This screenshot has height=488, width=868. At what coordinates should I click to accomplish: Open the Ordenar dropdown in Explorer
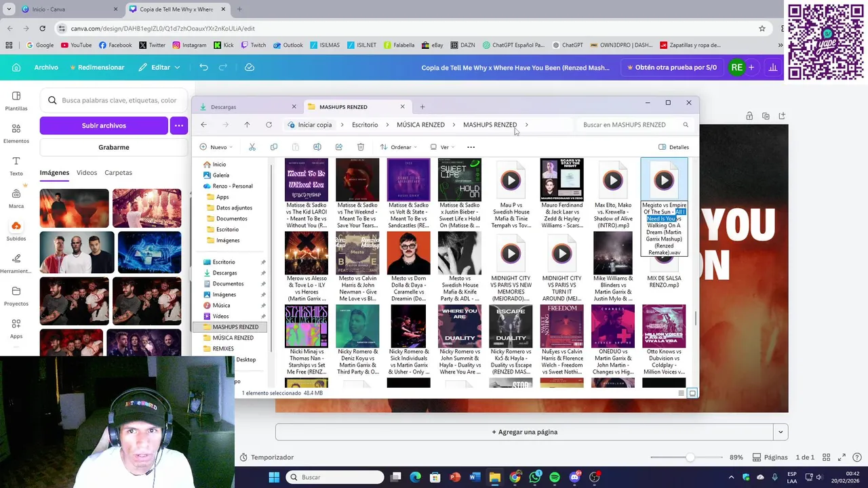coord(399,147)
